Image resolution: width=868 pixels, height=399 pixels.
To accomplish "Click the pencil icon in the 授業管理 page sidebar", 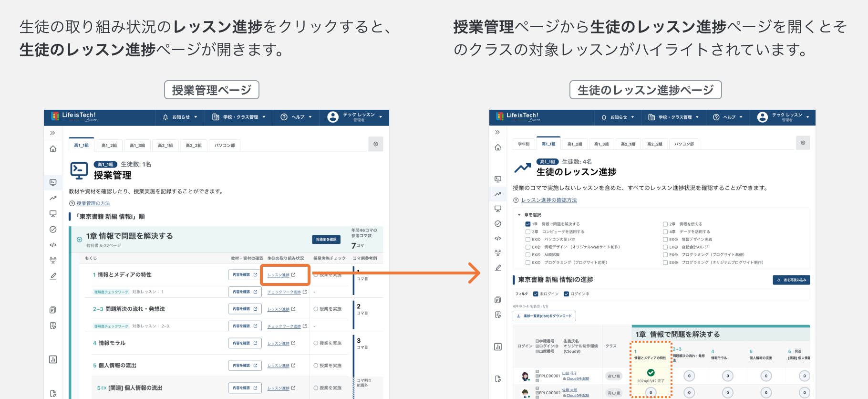I will pos(53,276).
